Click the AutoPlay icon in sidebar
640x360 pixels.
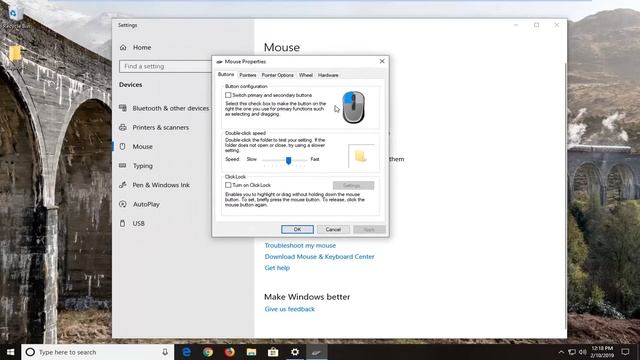pos(122,204)
